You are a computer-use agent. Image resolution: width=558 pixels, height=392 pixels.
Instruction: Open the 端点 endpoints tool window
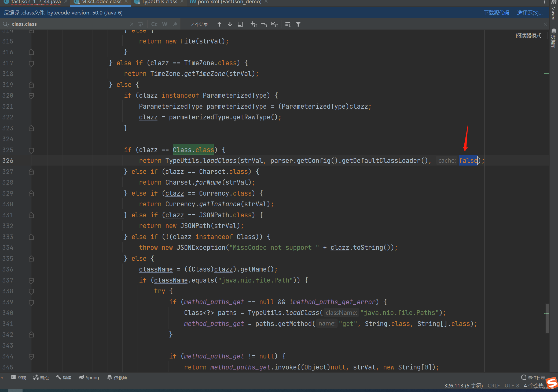pos(41,378)
